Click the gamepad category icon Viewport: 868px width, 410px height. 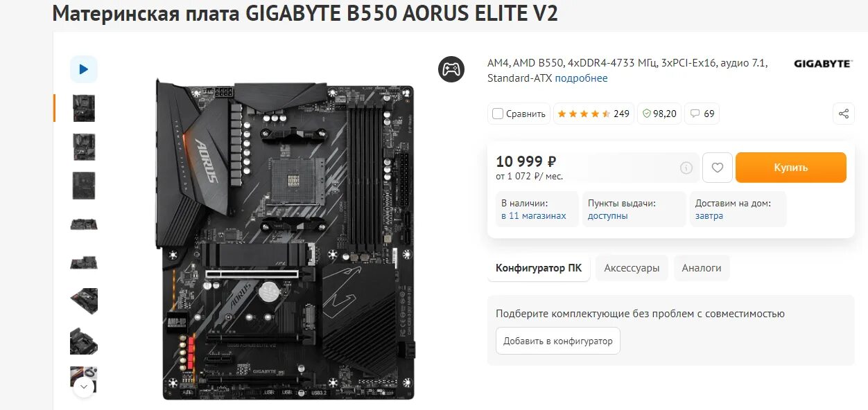click(451, 69)
